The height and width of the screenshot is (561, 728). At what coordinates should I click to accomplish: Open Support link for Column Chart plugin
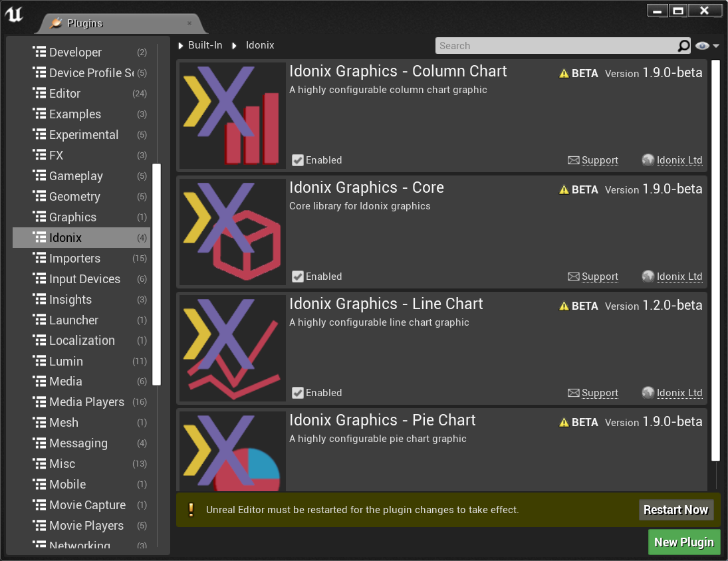pyautogui.click(x=600, y=160)
